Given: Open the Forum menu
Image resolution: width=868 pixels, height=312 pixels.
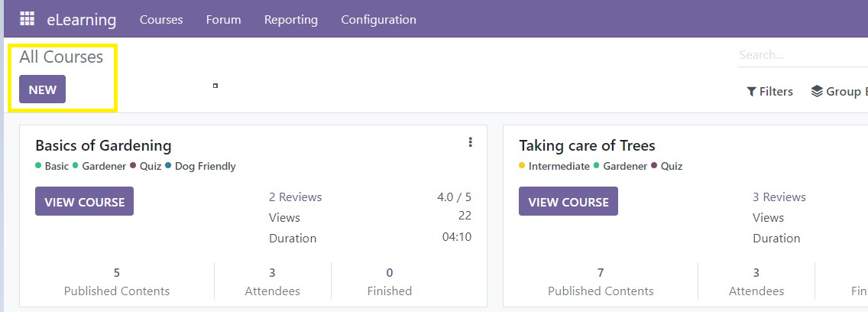Looking at the screenshot, I should click(224, 19).
